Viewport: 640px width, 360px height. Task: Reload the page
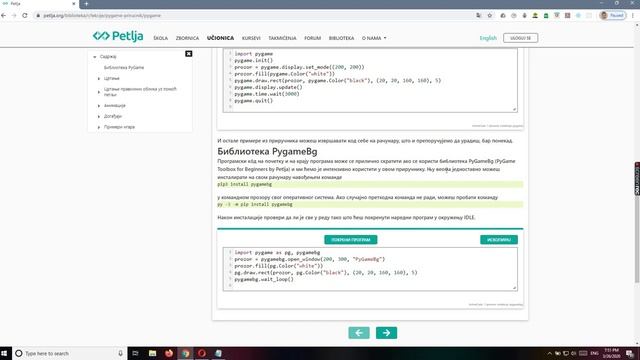[25, 16]
